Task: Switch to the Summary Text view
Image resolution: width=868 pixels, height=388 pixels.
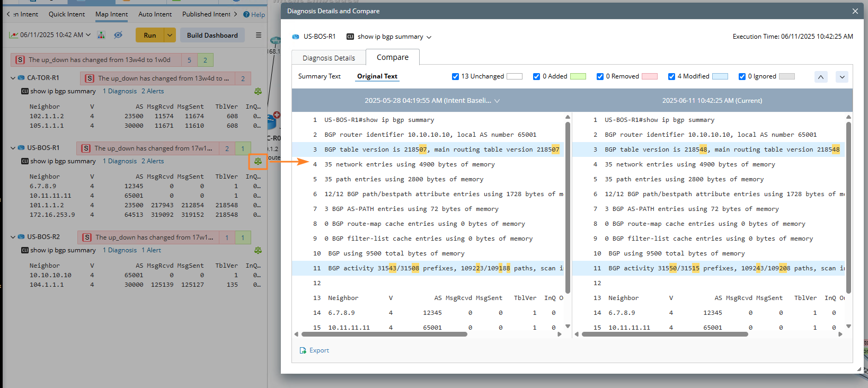Action: [x=320, y=76]
